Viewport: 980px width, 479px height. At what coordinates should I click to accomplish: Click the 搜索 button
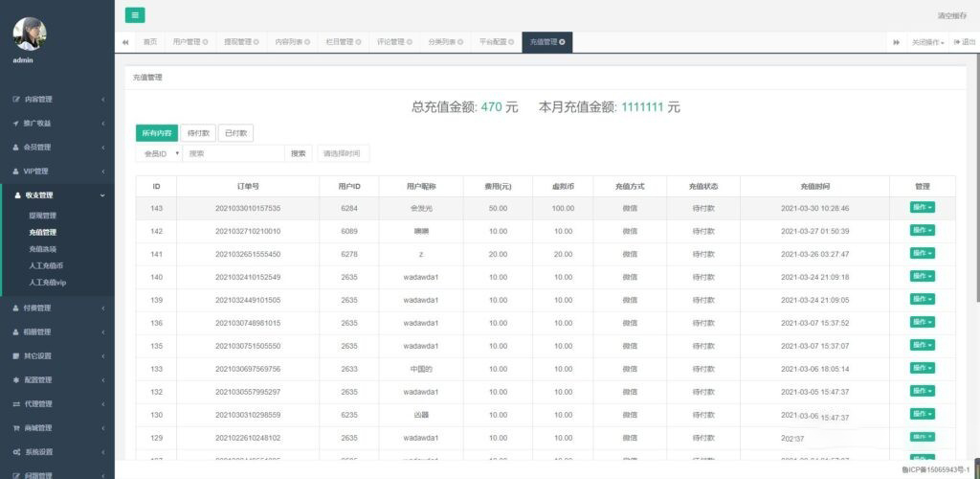pos(299,153)
